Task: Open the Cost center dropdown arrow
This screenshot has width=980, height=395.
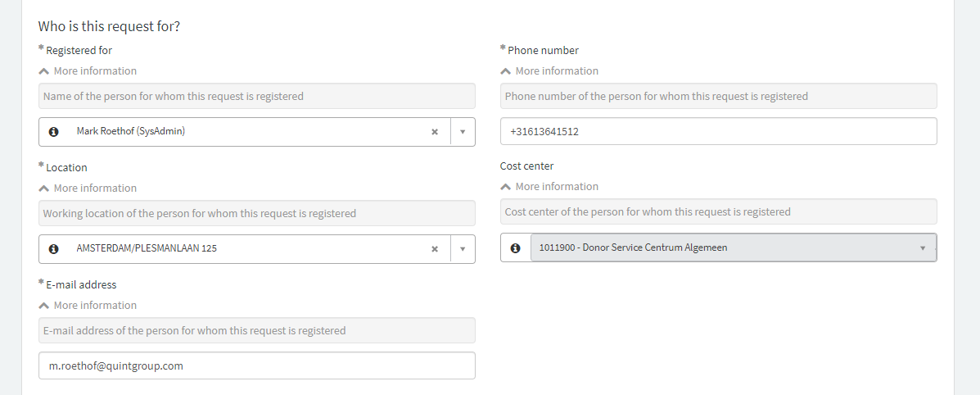Action: point(923,247)
